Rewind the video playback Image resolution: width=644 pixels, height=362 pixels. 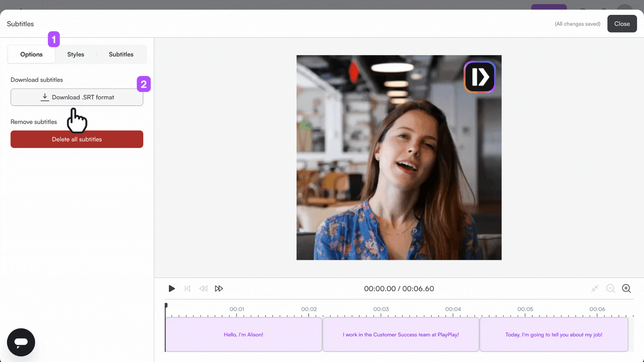203,288
